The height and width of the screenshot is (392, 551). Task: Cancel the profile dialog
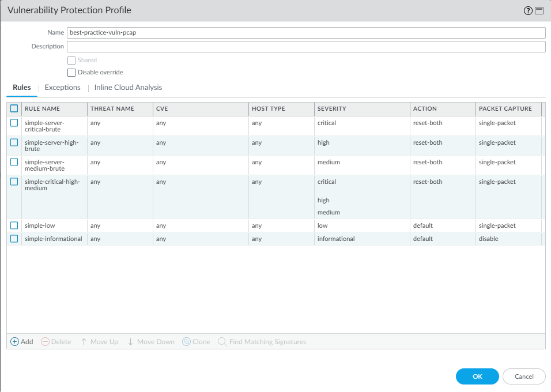524,376
